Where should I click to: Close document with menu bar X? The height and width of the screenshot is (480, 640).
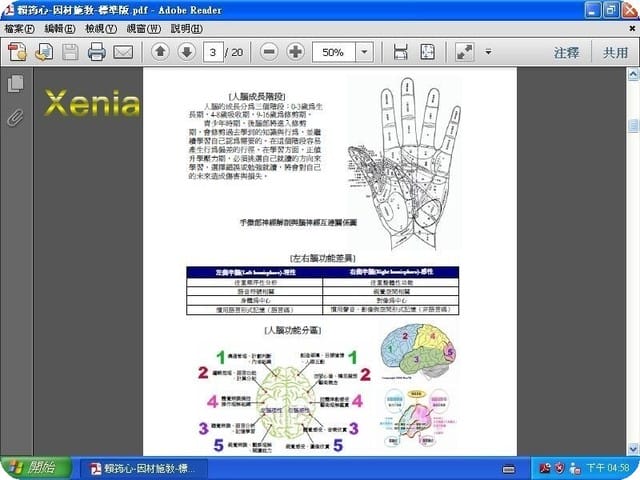(x=632, y=29)
